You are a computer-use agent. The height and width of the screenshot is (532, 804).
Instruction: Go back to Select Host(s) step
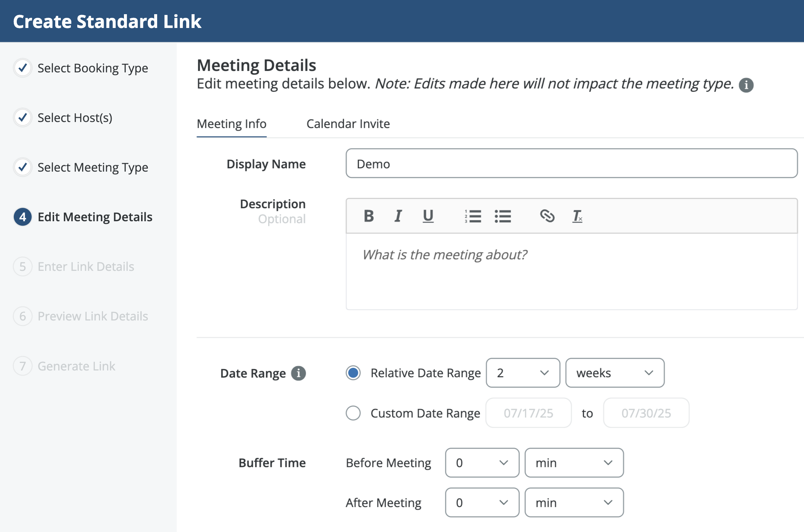click(x=75, y=118)
